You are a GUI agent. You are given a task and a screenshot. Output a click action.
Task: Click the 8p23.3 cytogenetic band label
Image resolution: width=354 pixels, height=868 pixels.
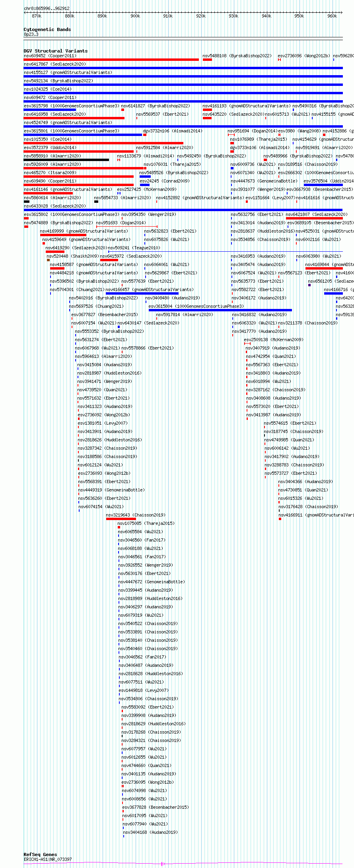31,35
